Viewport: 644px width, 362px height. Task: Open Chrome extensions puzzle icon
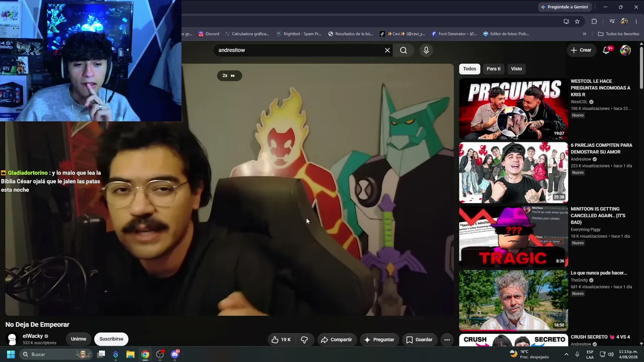(x=594, y=21)
